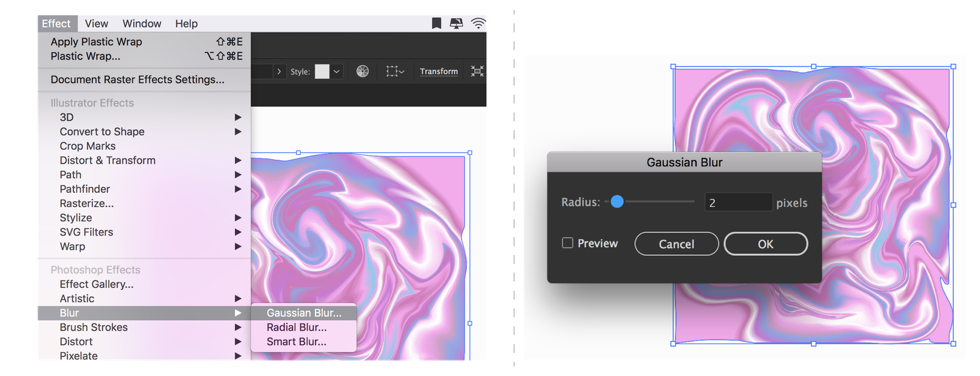Image resolution: width=980 pixels, height=376 pixels.
Task: Enable the Preview checkbox in Gaussian Blur
Action: 568,243
